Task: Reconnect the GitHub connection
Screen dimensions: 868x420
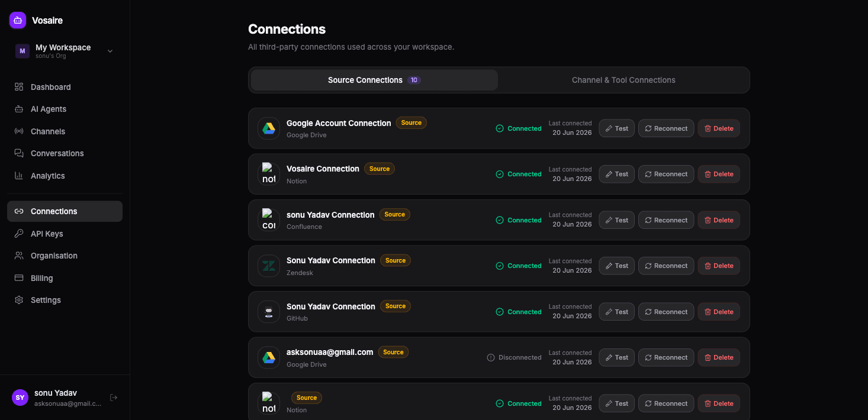Action: 666,312
